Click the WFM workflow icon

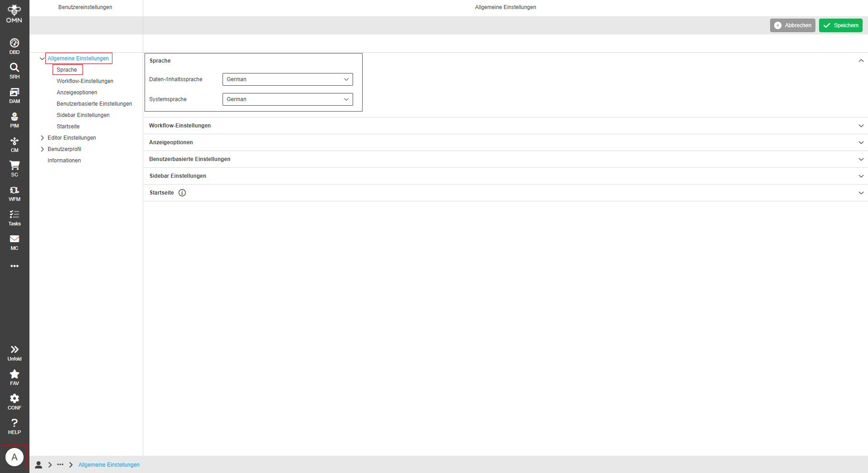[14, 192]
